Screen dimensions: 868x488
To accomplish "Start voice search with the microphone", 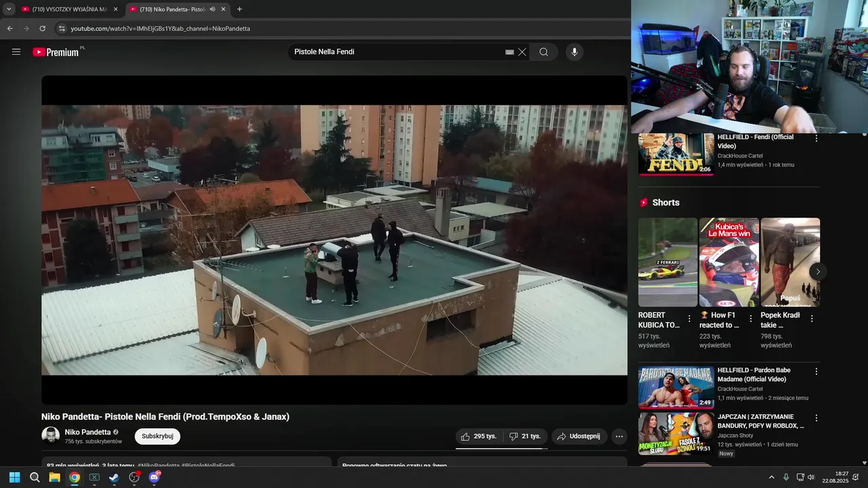I will tap(574, 52).
